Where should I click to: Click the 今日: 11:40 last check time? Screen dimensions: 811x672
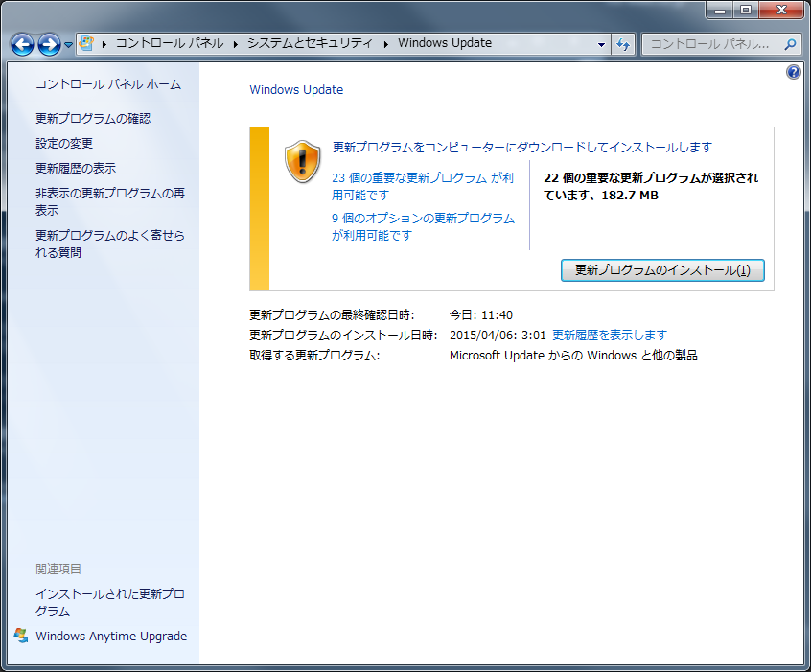coord(481,315)
